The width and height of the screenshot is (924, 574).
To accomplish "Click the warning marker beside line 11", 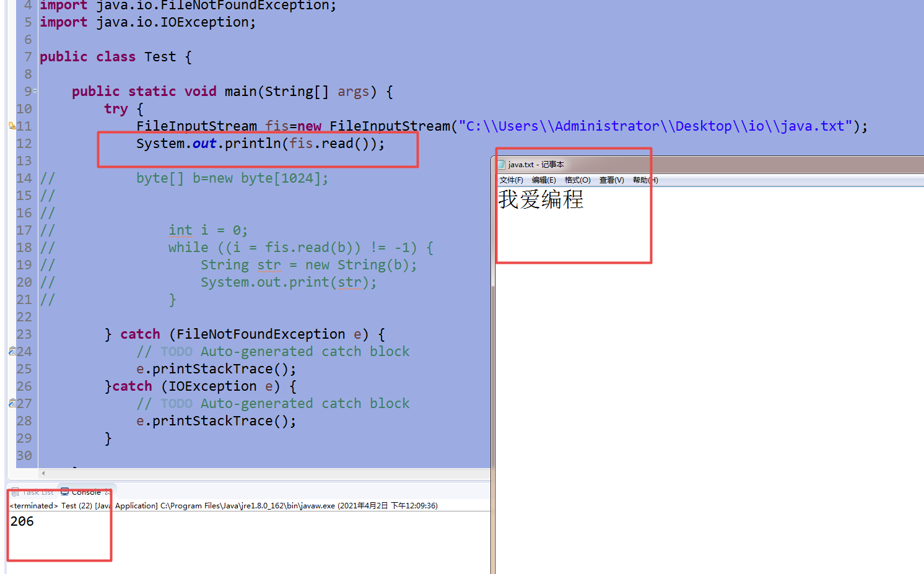I will [x=12, y=126].
